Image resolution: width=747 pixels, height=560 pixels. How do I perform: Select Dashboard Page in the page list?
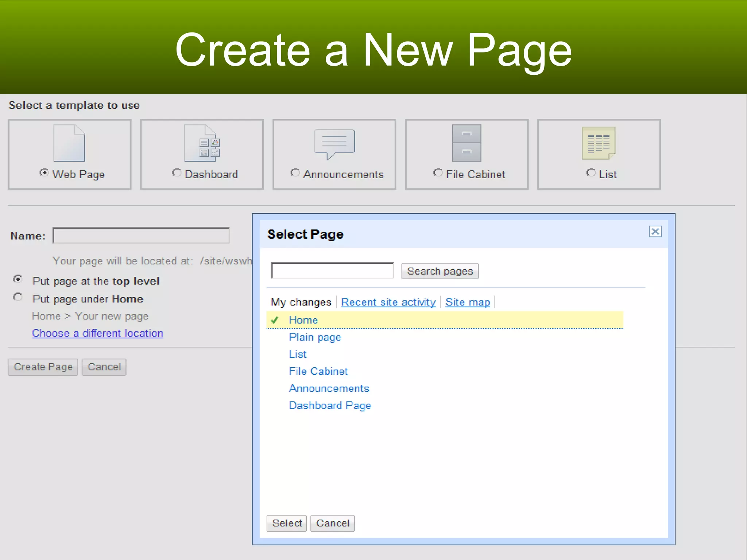tap(330, 406)
